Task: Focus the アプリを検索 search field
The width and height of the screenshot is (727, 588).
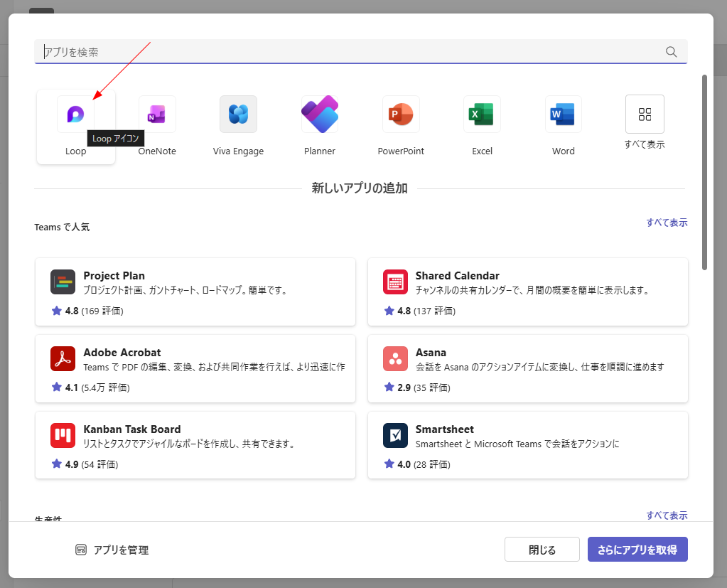Action: point(348,52)
